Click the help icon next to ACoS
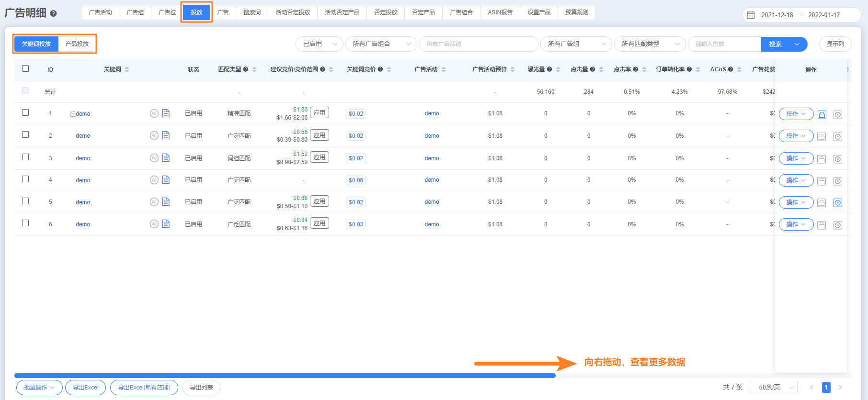The image size is (868, 400). point(731,69)
